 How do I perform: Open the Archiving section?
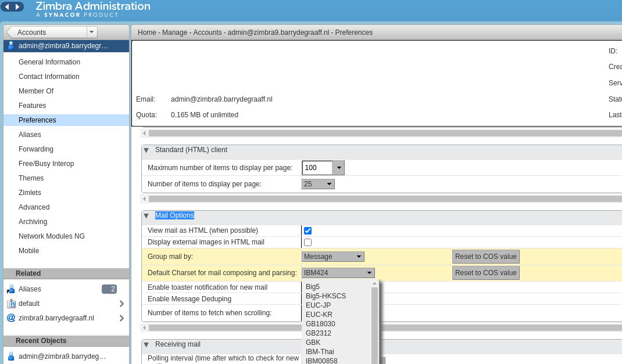pyautogui.click(x=33, y=222)
